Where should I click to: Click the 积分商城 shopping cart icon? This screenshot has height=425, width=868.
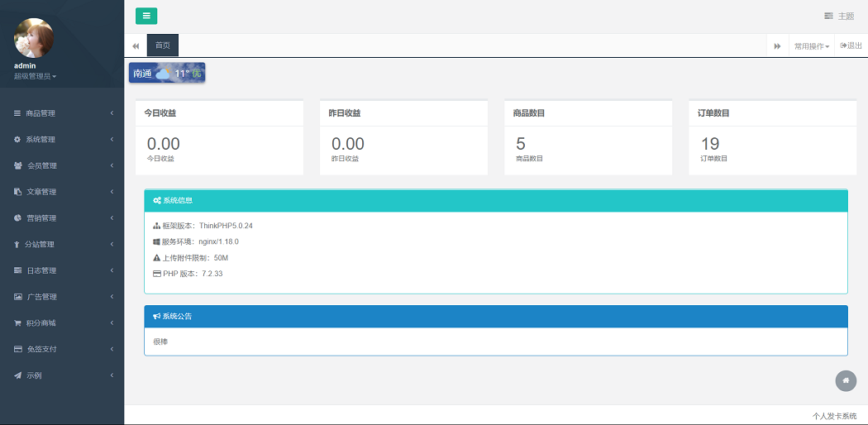pos(17,323)
